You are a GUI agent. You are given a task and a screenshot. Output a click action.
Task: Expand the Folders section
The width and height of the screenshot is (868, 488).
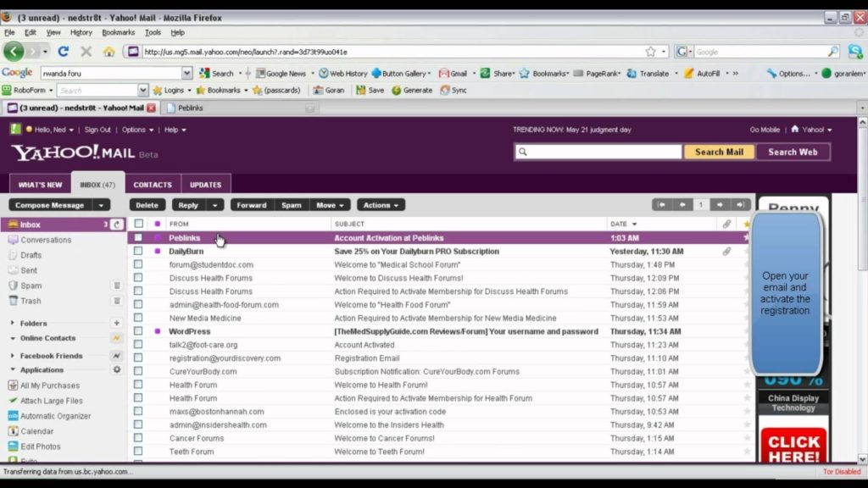pyautogui.click(x=12, y=323)
